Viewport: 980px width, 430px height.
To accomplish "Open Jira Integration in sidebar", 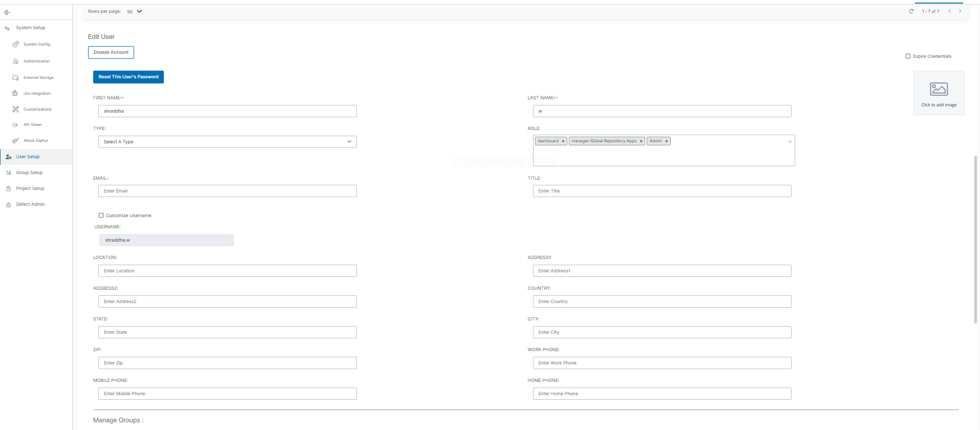I will click(x=37, y=94).
